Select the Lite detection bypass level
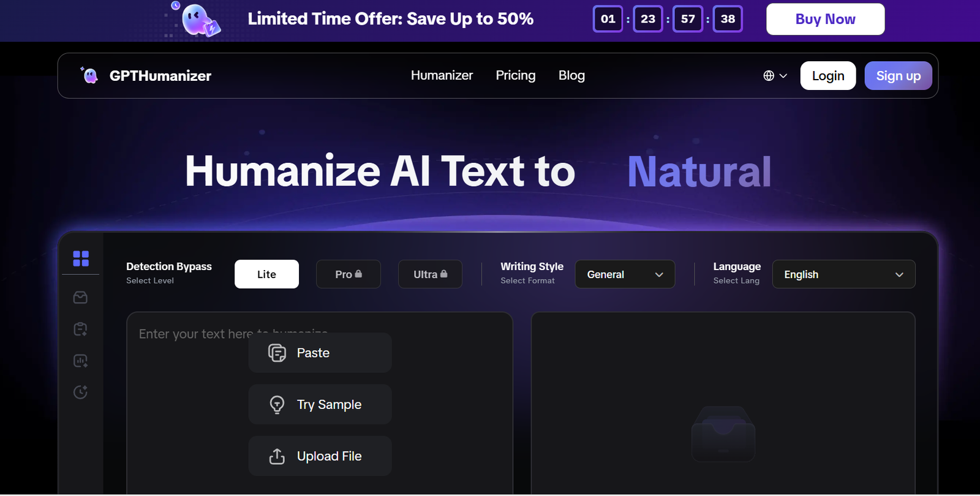Image resolution: width=980 pixels, height=496 pixels. pyautogui.click(x=266, y=274)
